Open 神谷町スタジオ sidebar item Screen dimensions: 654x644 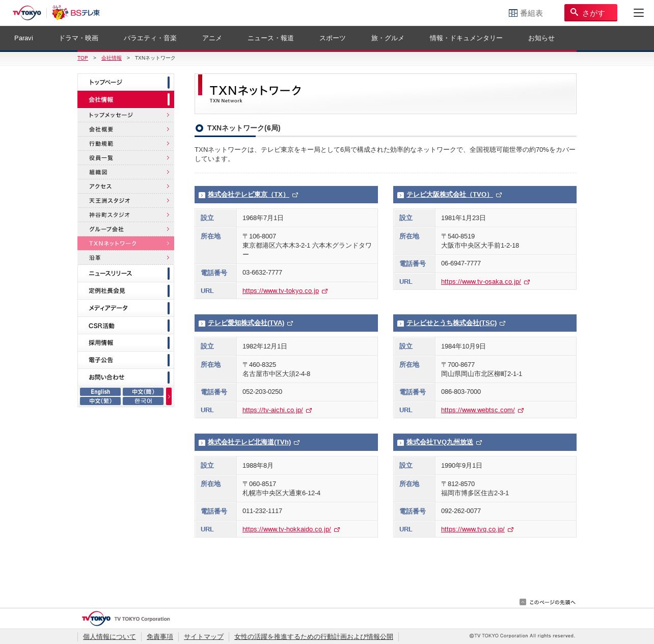(x=126, y=215)
